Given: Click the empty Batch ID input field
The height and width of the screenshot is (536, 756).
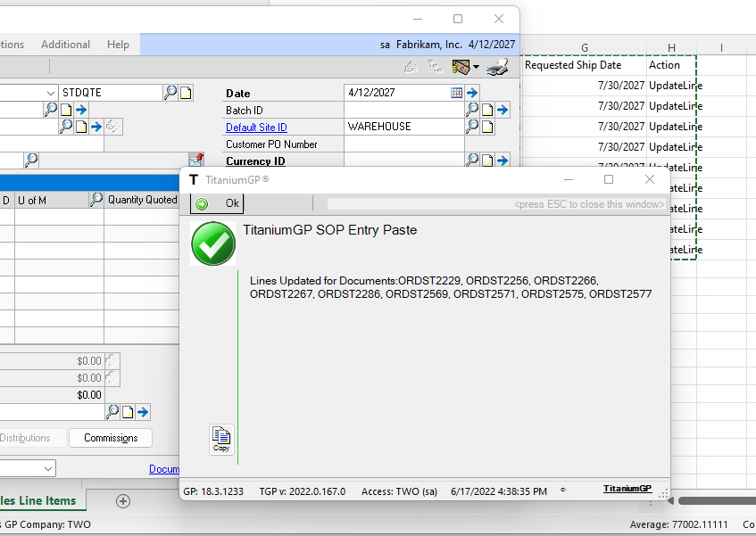Looking at the screenshot, I should tap(404, 110).
